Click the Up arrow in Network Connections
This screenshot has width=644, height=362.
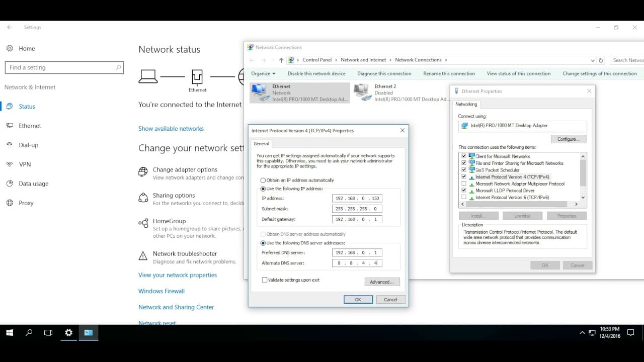tap(281, 60)
